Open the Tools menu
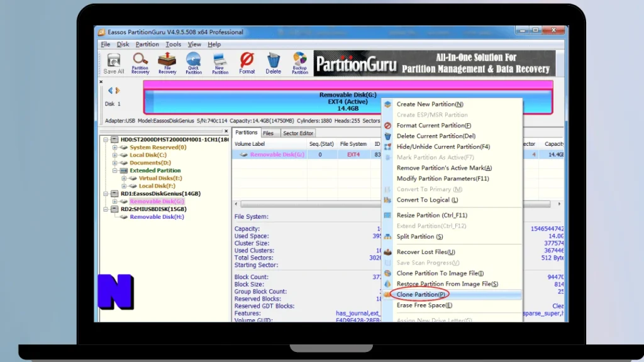This screenshot has height=362, width=644. (174, 45)
